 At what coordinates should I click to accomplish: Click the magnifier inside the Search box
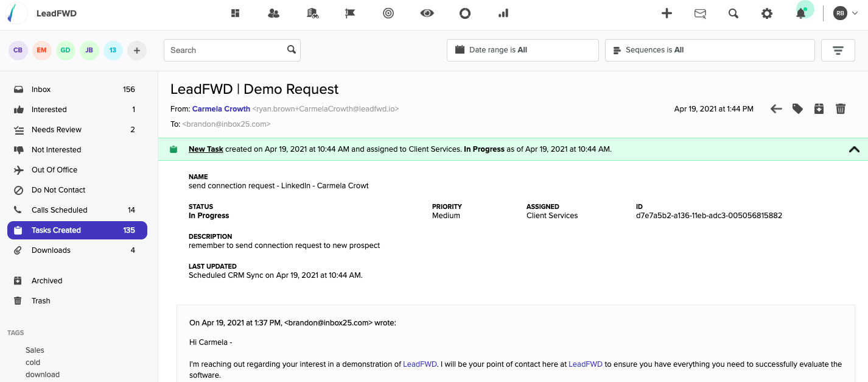tap(292, 50)
